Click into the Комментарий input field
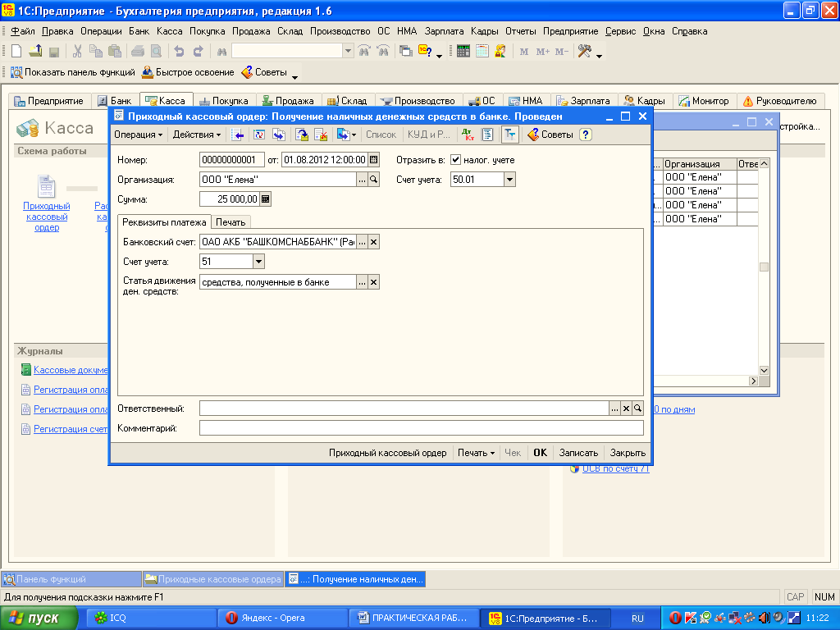840x630 pixels. coord(421,427)
